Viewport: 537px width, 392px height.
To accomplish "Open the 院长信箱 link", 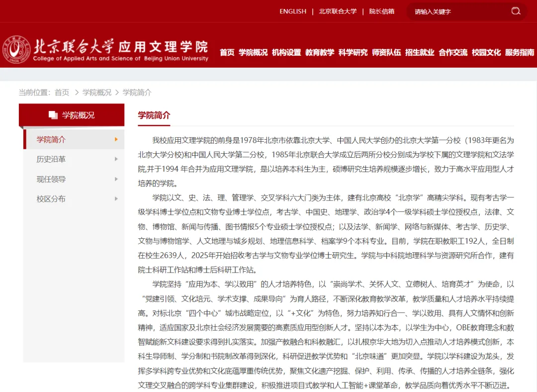I will pyautogui.click(x=381, y=11).
